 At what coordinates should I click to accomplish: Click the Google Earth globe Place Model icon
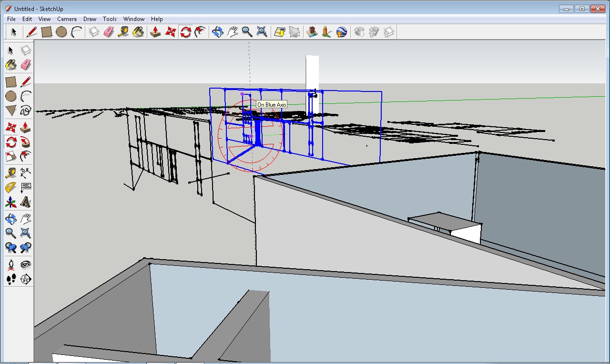(342, 32)
